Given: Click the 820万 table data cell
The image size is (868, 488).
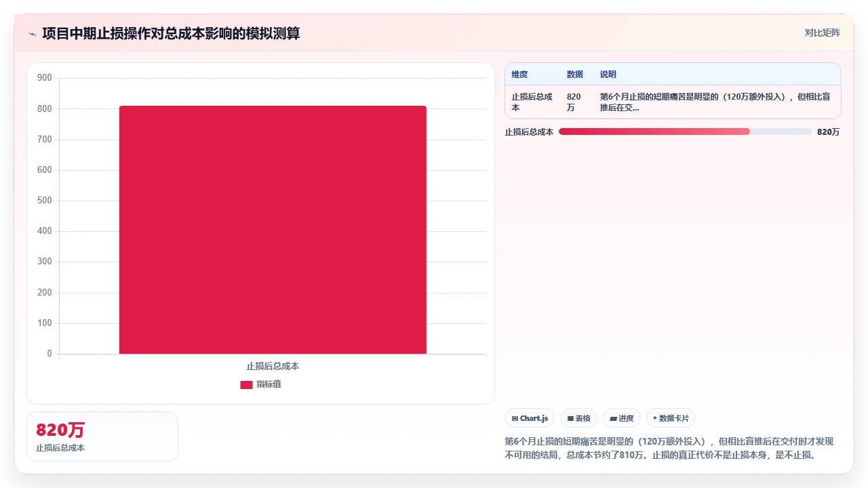Looking at the screenshot, I should 576,102.
